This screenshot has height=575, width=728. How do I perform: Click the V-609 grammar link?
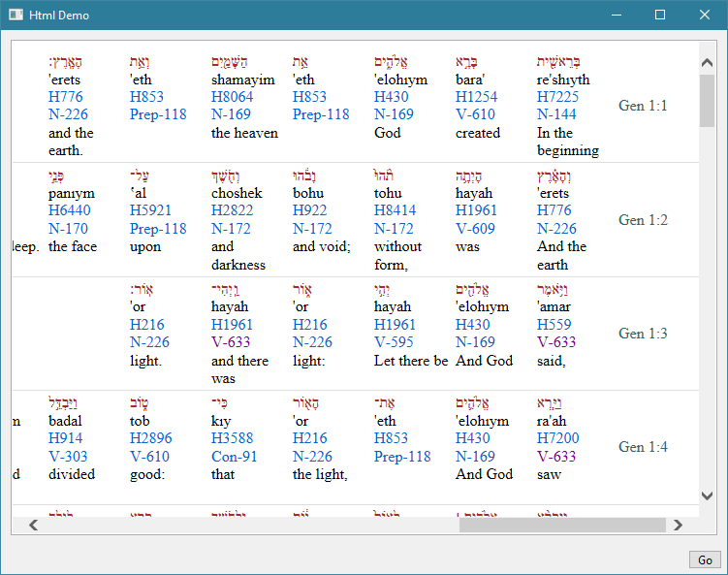click(x=475, y=229)
